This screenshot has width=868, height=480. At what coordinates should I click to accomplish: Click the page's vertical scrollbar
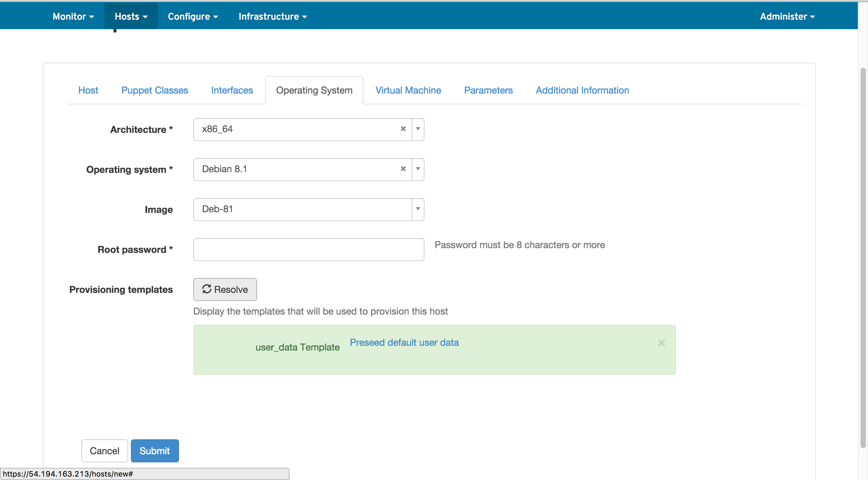863,258
